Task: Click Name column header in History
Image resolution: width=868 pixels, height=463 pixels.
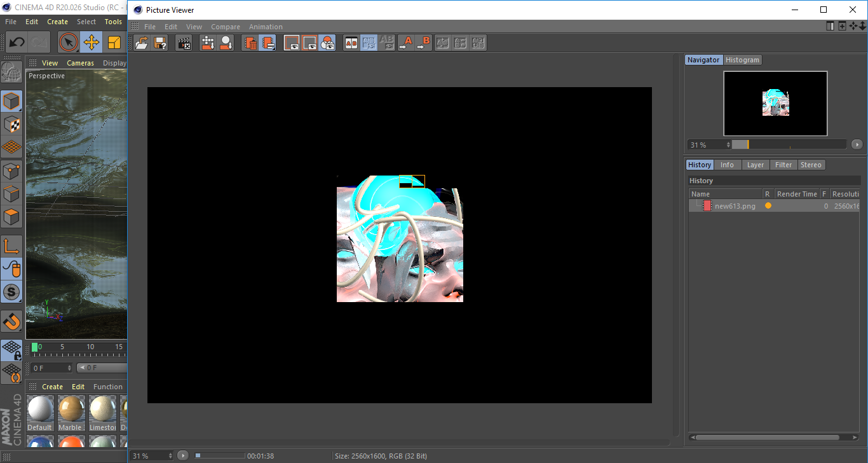Action: pos(726,194)
